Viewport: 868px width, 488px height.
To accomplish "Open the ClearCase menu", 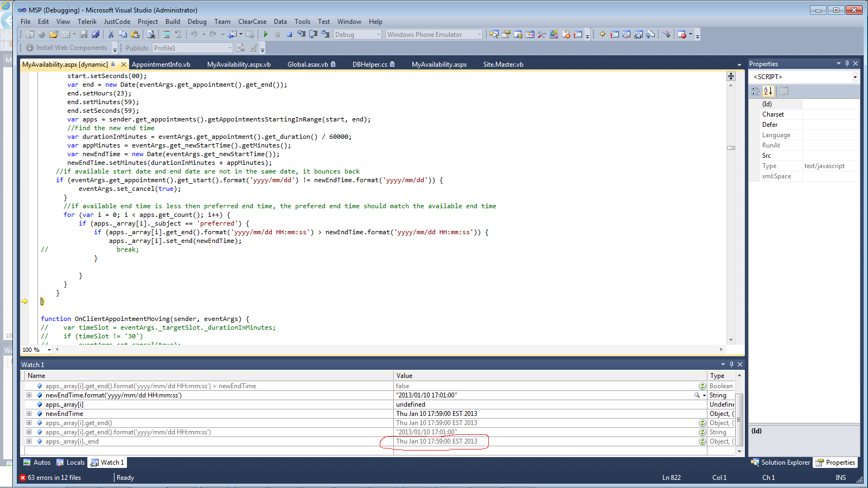I will [x=252, y=22].
